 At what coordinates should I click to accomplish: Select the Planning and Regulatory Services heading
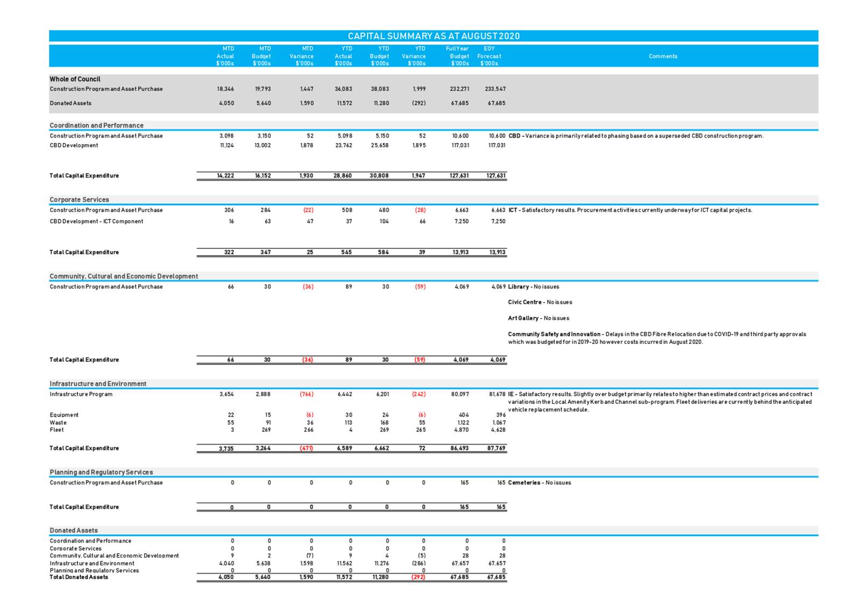[101, 472]
